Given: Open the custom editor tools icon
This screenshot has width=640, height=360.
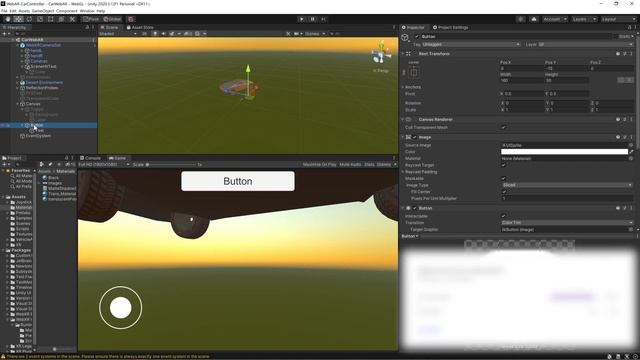Looking at the screenshot, I should coord(72,19).
